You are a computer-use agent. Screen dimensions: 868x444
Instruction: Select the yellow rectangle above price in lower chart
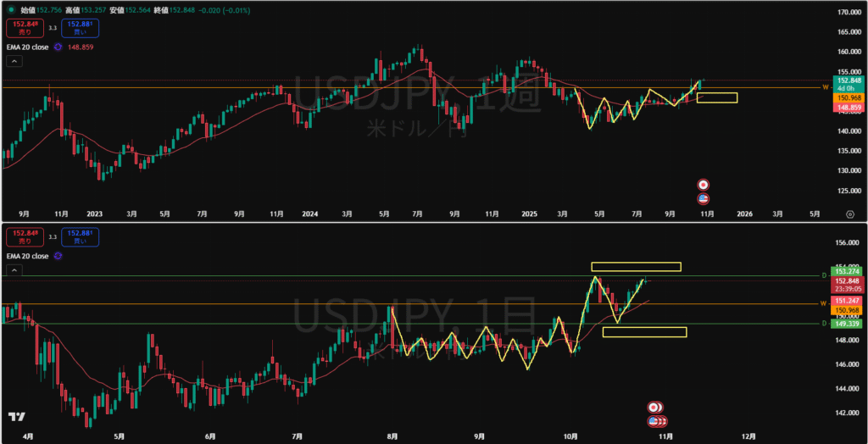click(x=636, y=267)
